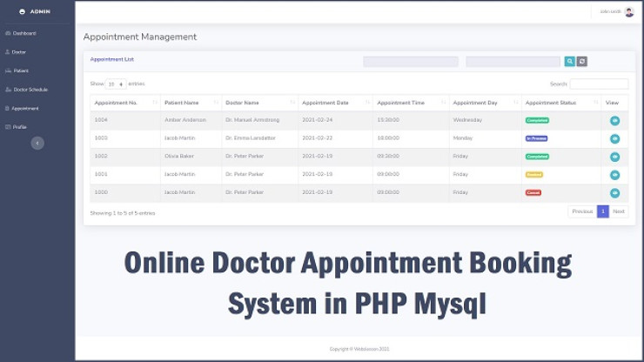View appointment 1003 with eye icon
Image resolution: width=644 pixels, height=362 pixels.
614,138
